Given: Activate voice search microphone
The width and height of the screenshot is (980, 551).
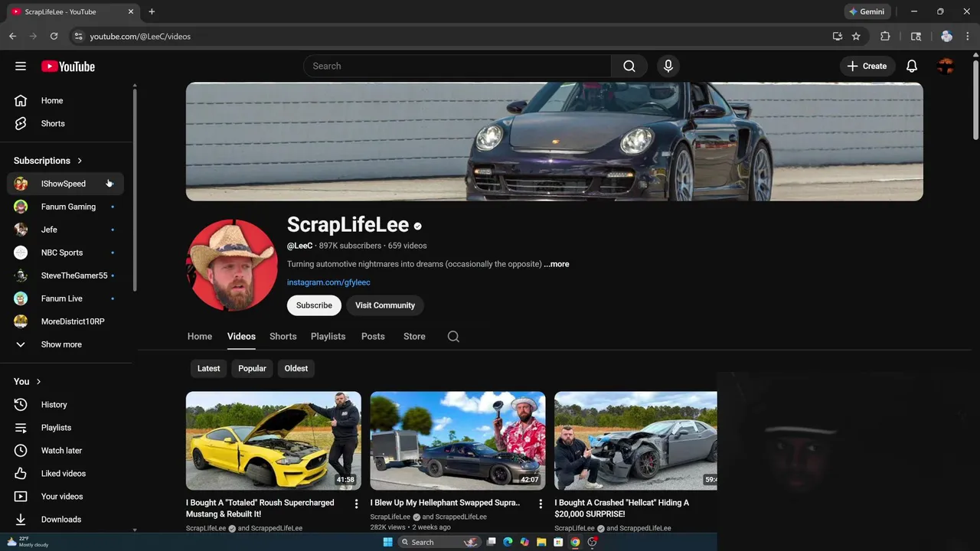Looking at the screenshot, I should pyautogui.click(x=668, y=67).
